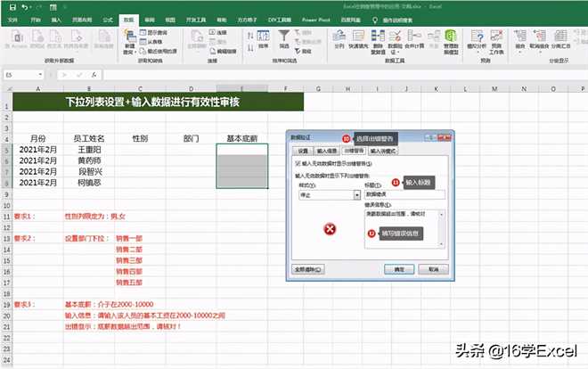Open the Formulas (公式) ribbon tab
The height and width of the screenshot is (369, 588).
[108, 18]
